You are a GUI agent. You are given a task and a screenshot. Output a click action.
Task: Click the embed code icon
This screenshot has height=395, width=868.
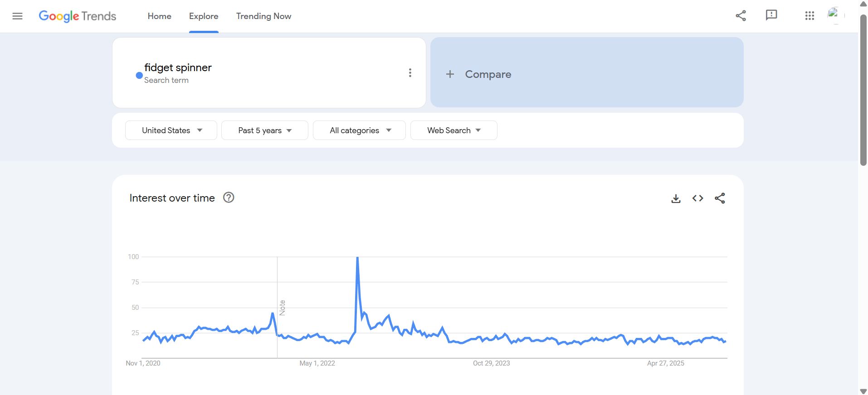click(697, 198)
